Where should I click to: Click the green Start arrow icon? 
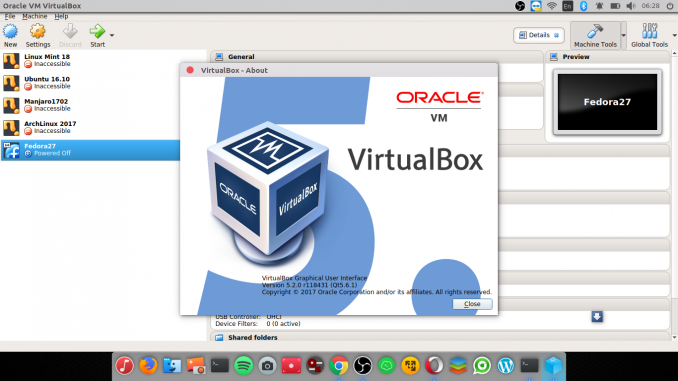tap(97, 31)
